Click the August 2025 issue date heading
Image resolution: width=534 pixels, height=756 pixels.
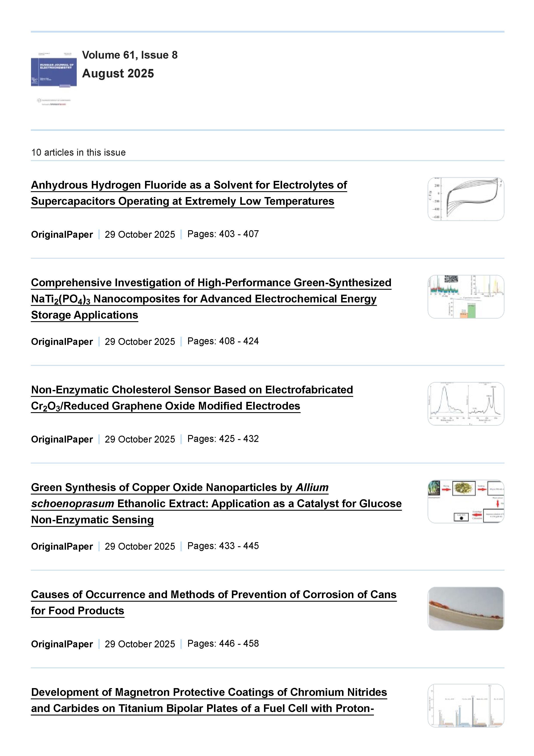click(x=118, y=74)
